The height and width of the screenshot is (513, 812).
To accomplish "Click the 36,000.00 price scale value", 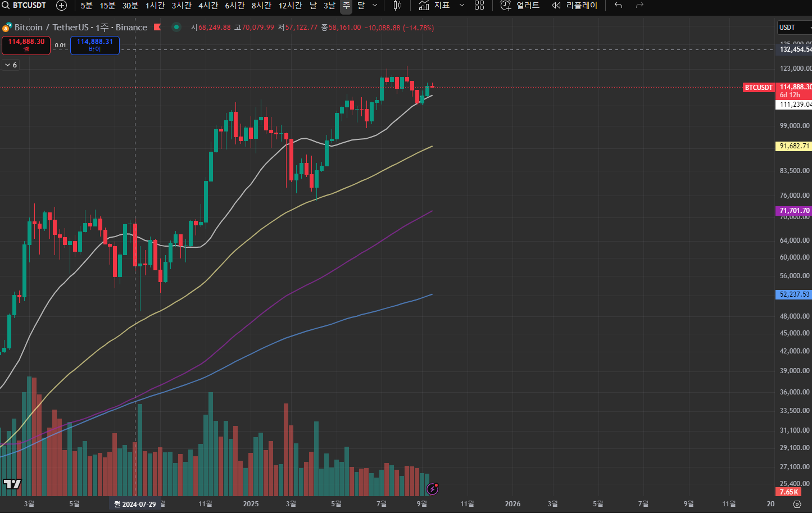I will tap(795, 392).
